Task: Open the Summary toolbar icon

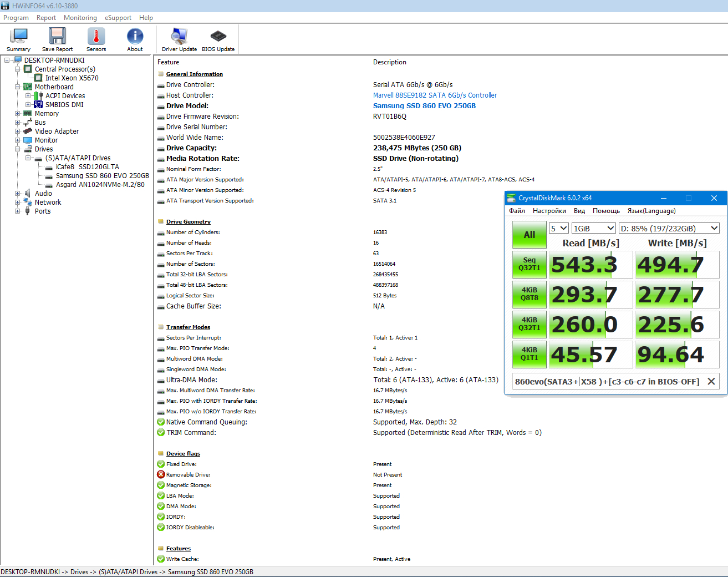Action: (x=19, y=39)
